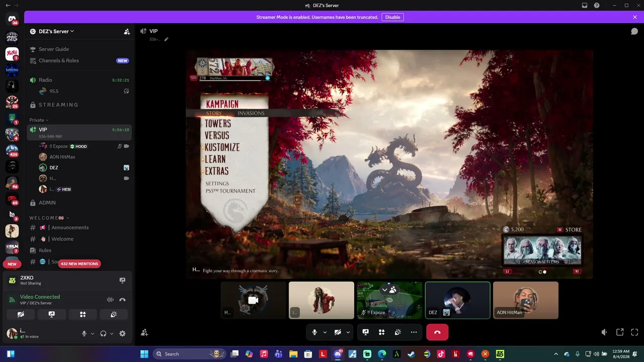Disconnect from voice using the sidebar phone icon
The width and height of the screenshot is (644, 362).
(x=122, y=300)
